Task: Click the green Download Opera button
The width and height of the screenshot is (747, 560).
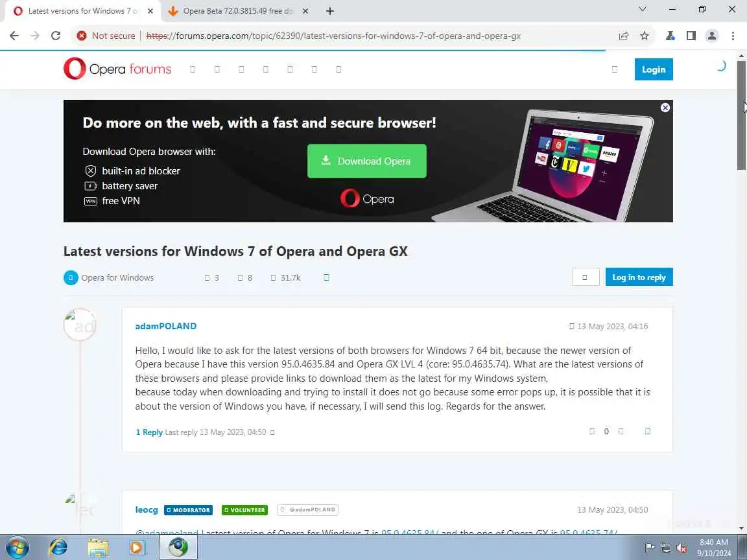Action: coord(366,161)
